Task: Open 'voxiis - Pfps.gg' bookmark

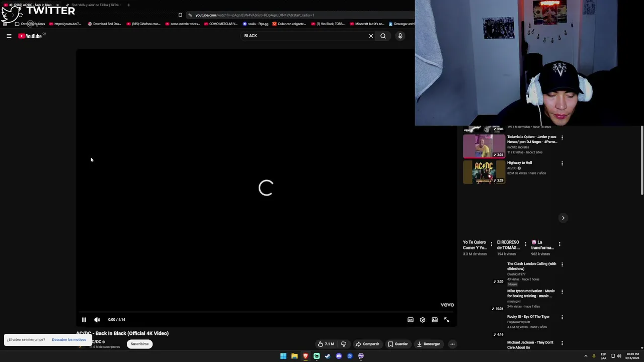Action: [256, 24]
